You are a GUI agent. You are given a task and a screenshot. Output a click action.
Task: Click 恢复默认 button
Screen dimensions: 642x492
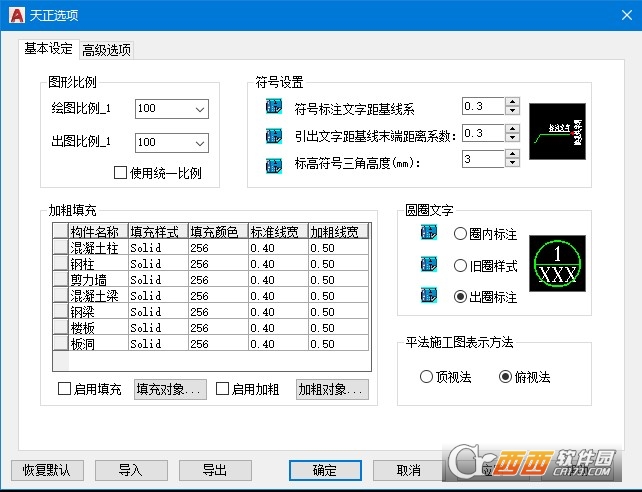tap(47, 470)
